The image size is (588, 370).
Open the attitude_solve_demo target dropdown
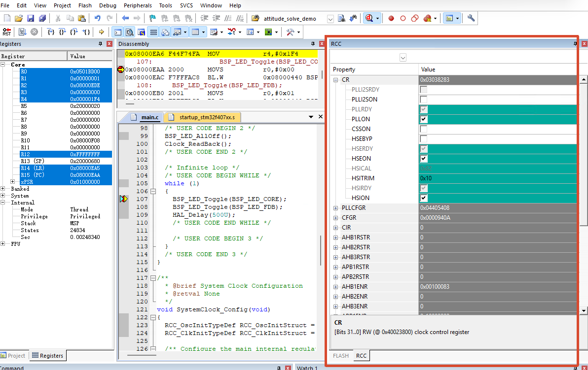coord(331,19)
